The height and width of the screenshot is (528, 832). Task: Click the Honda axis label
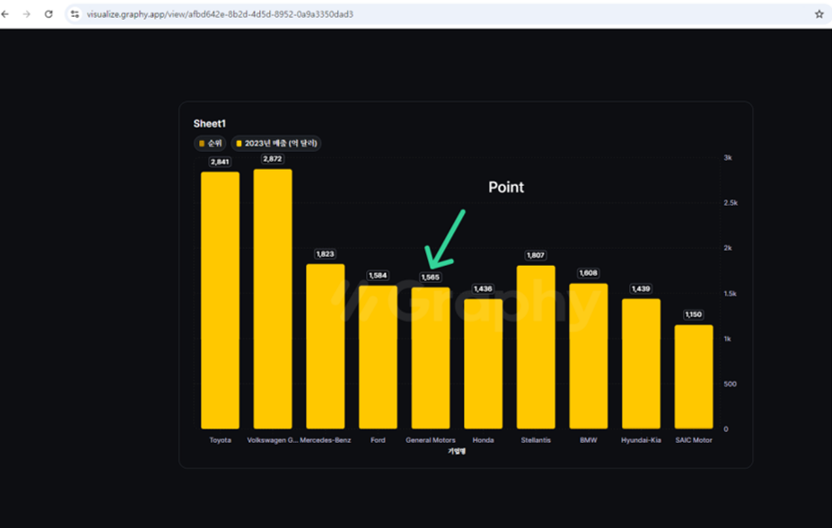483,440
